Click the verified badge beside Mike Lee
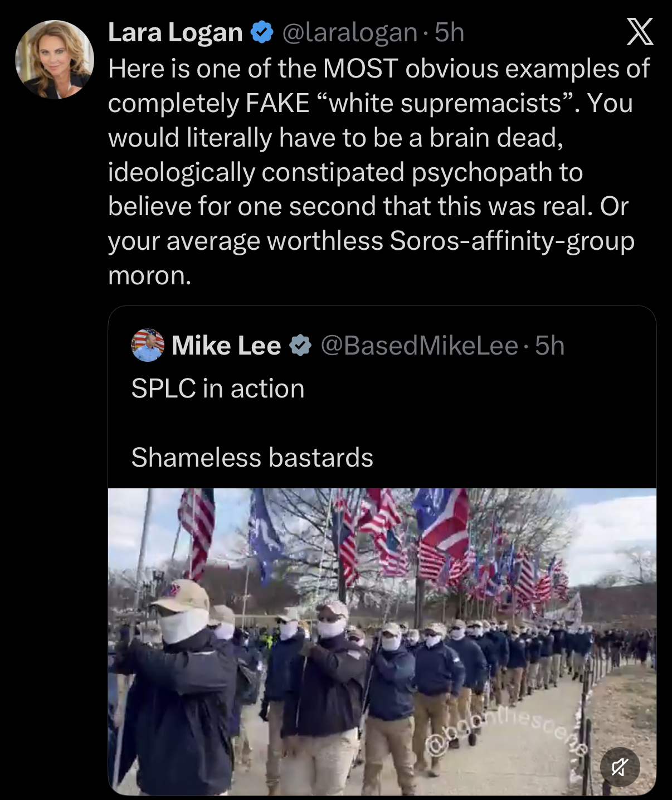The width and height of the screenshot is (672, 800). (301, 346)
